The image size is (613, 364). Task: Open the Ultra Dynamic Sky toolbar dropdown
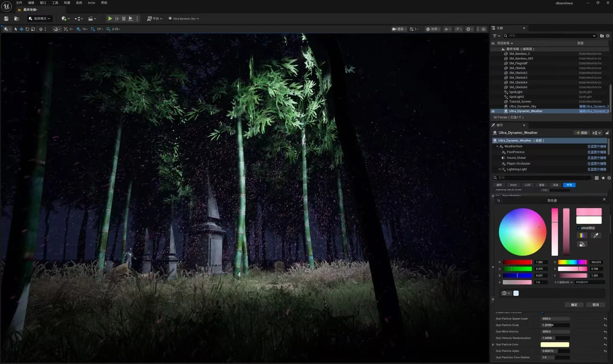click(x=184, y=18)
